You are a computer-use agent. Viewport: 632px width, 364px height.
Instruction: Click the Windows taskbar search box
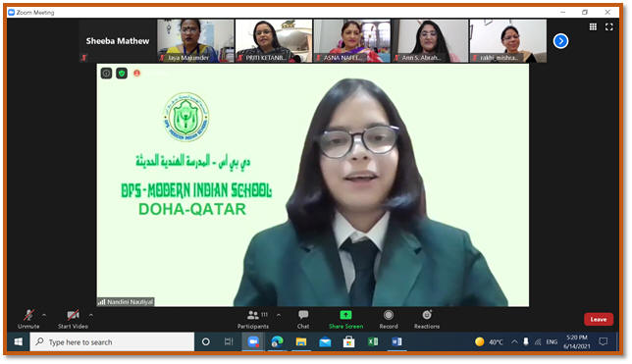click(112, 341)
